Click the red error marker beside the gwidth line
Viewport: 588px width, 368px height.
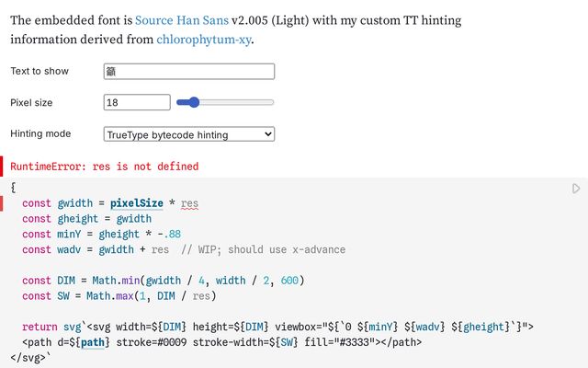click(x=2, y=203)
